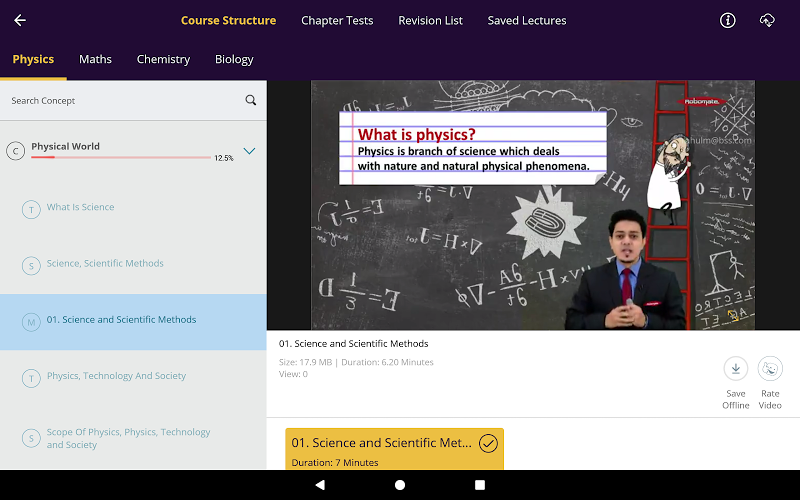Click the Rate Video label

770,399
